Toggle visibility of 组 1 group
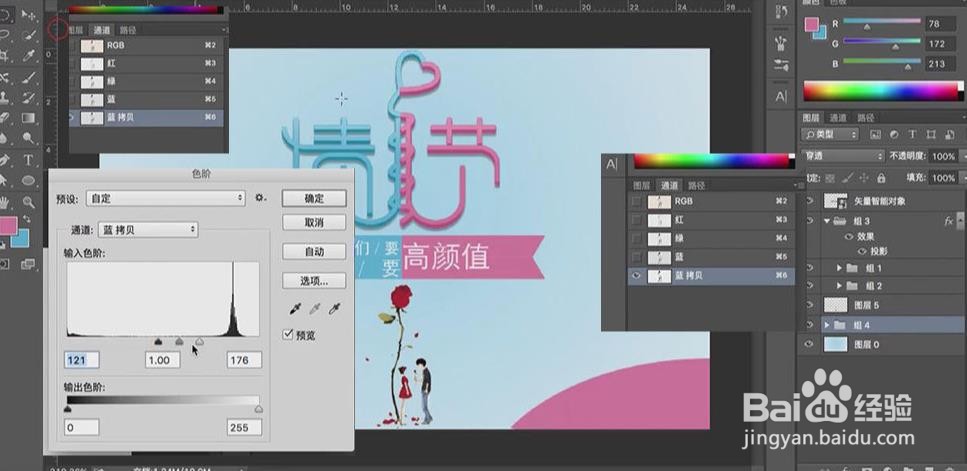The height and width of the screenshot is (471, 967). coord(810,268)
